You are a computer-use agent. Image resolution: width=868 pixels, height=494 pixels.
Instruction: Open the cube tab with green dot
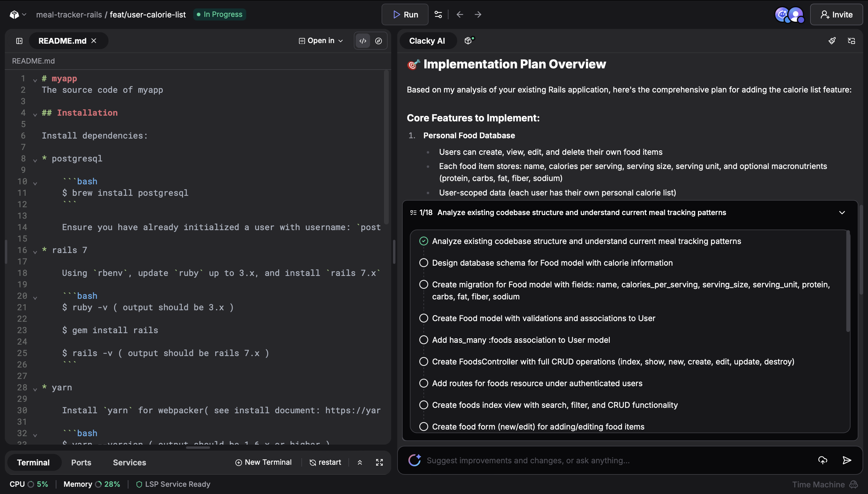469,41
